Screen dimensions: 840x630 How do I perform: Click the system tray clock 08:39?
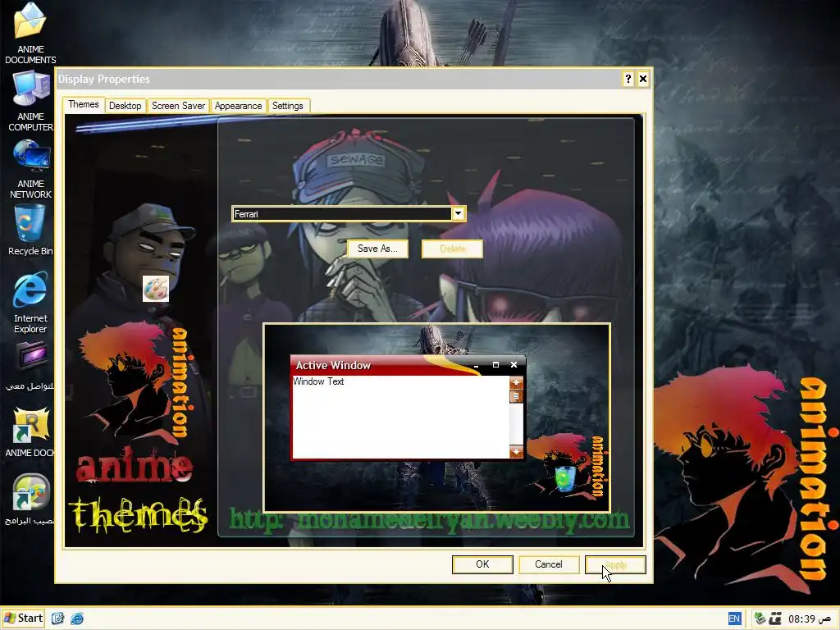coord(809,619)
